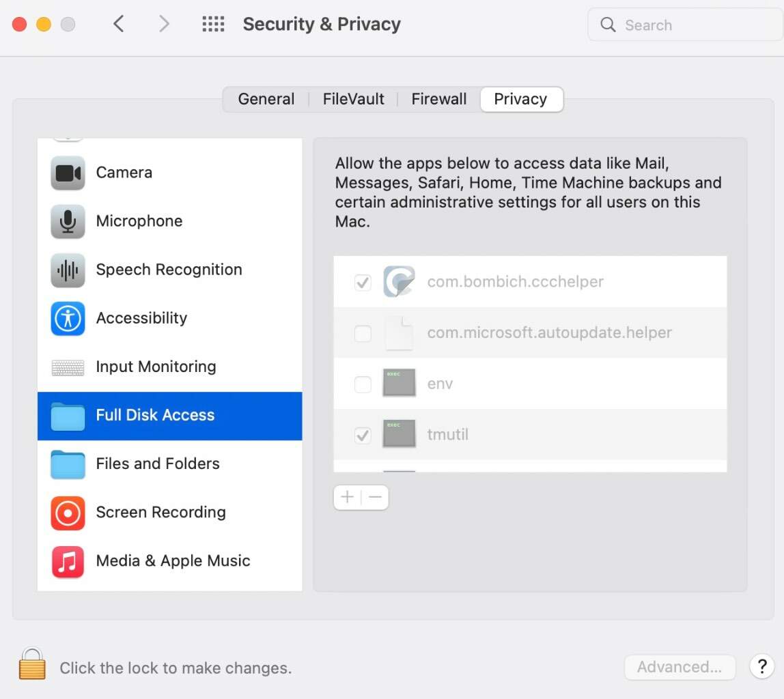Click the com.bombich.ccchelper label
The height and width of the screenshot is (699, 784).
click(x=515, y=282)
